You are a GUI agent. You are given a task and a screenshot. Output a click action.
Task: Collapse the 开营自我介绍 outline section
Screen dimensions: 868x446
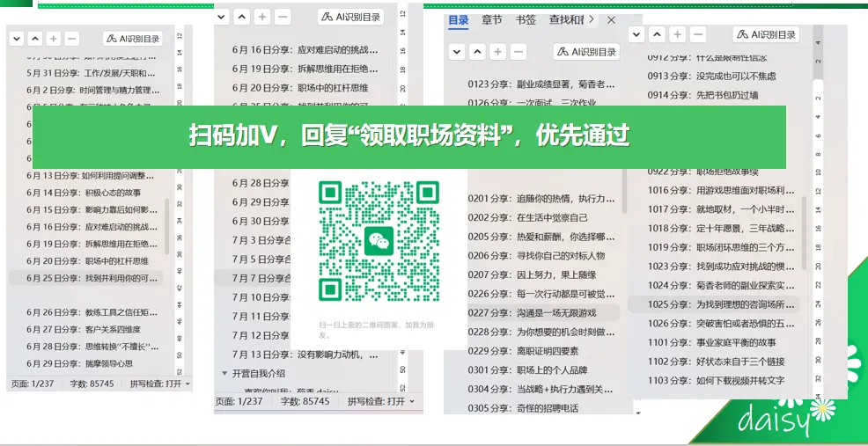(224, 373)
